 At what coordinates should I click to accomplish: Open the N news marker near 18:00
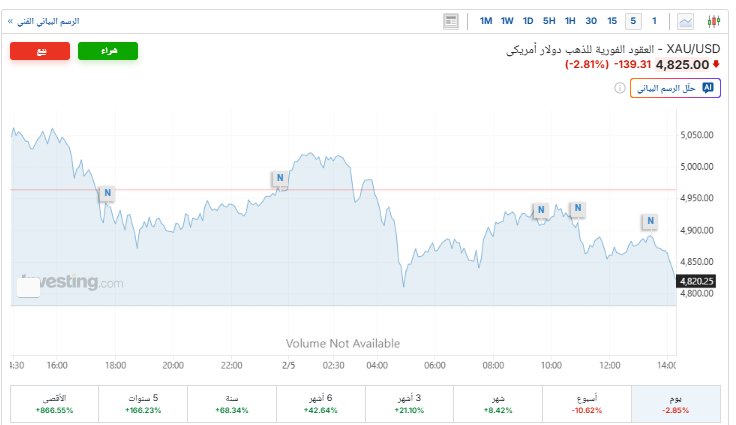pos(106,193)
